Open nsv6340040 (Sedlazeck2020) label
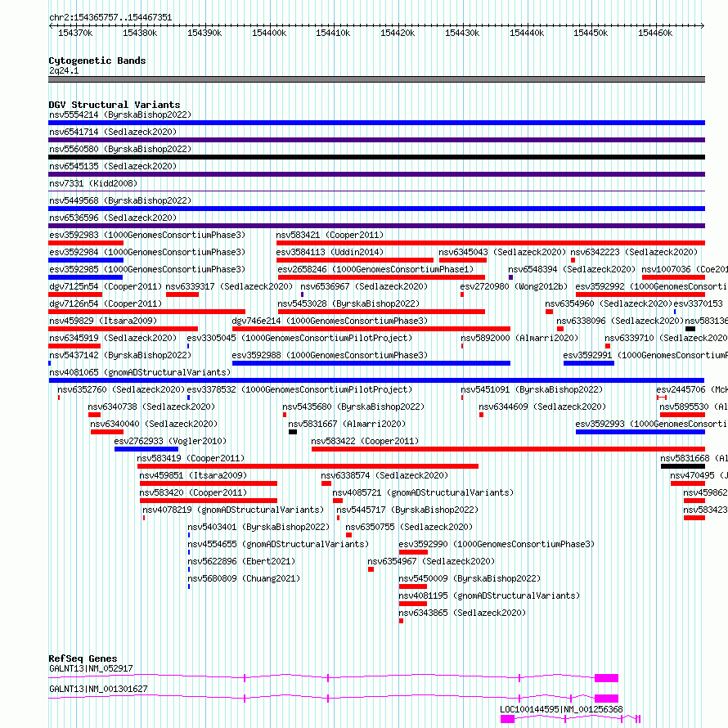Viewport: 728px width, 728px height. coord(154,424)
